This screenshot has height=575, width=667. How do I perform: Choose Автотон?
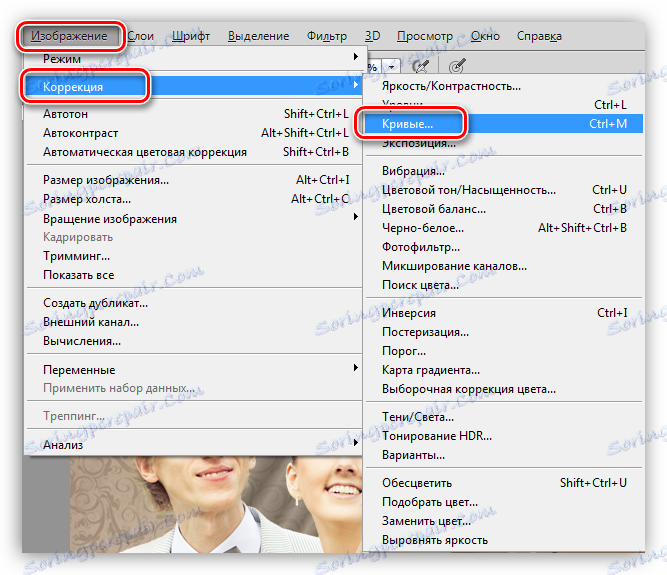tap(193, 114)
